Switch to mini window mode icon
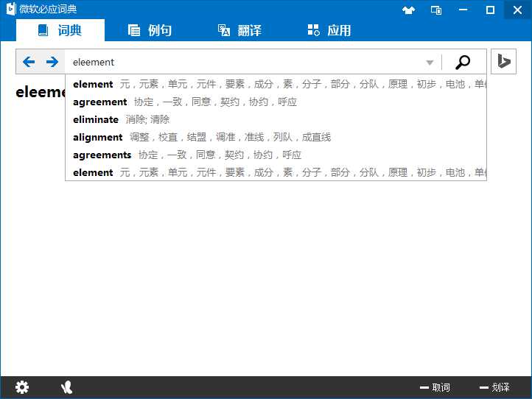 coord(436,10)
